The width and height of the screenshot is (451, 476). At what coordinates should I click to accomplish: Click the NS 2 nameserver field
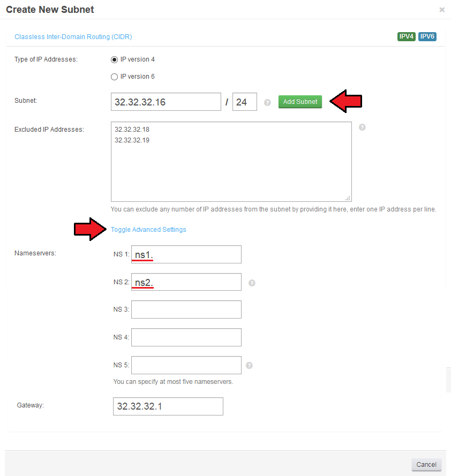pos(186,282)
